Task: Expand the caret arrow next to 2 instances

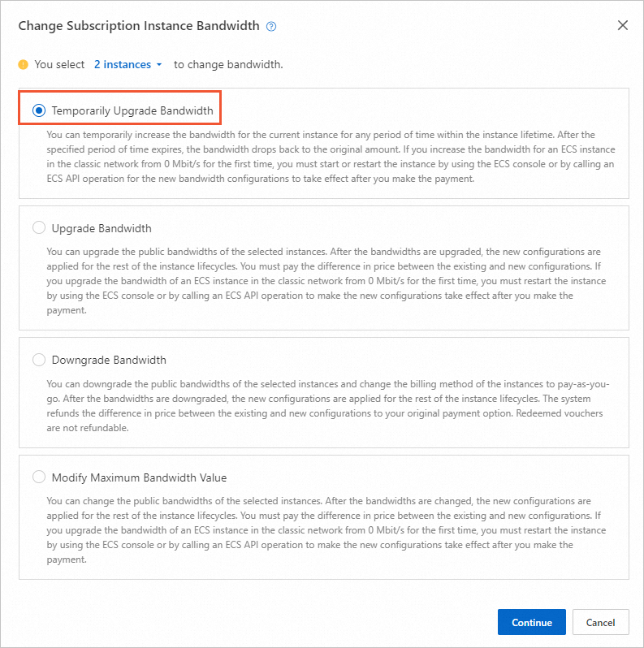Action: [159, 64]
